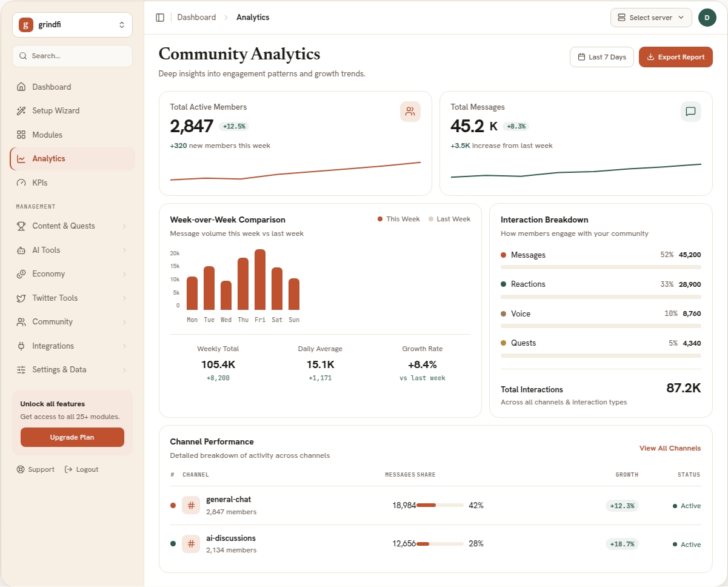This screenshot has width=728, height=587.
Task: Click the Economy coins icon
Action: [x=21, y=274]
